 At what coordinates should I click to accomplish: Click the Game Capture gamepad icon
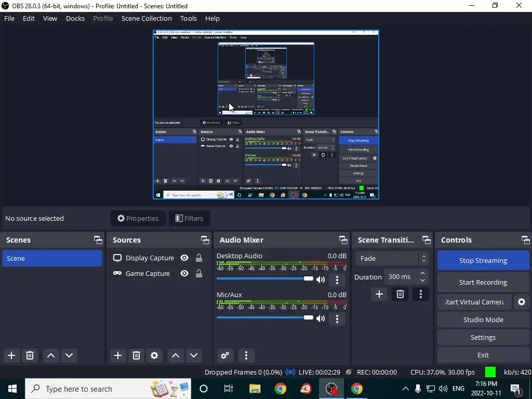coord(117,273)
